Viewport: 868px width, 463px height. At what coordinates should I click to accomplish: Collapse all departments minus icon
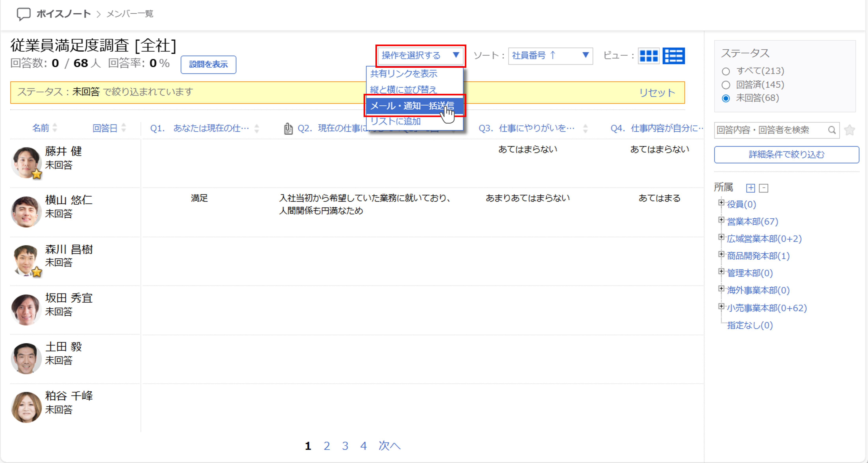point(763,188)
